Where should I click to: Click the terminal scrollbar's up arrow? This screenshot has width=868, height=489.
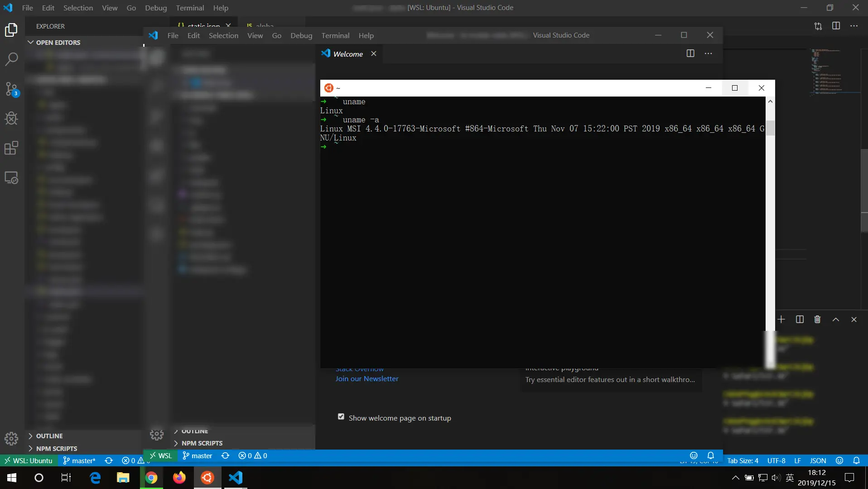pos(770,102)
